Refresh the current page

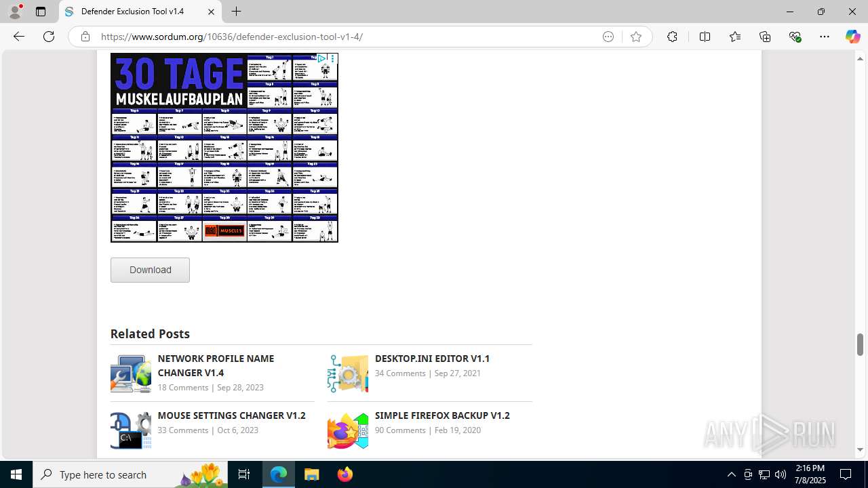pos(49,37)
